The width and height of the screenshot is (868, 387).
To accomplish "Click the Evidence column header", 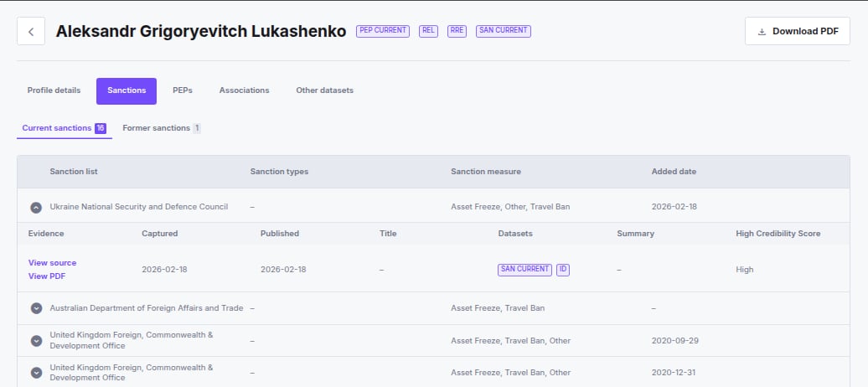I will 46,234.
